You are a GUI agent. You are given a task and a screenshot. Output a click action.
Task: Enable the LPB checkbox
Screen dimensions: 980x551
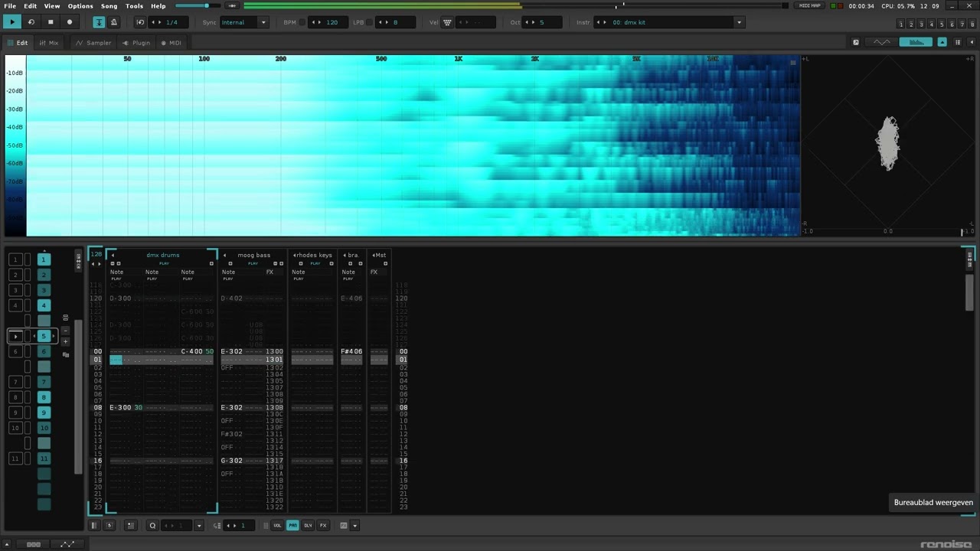(370, 22)
